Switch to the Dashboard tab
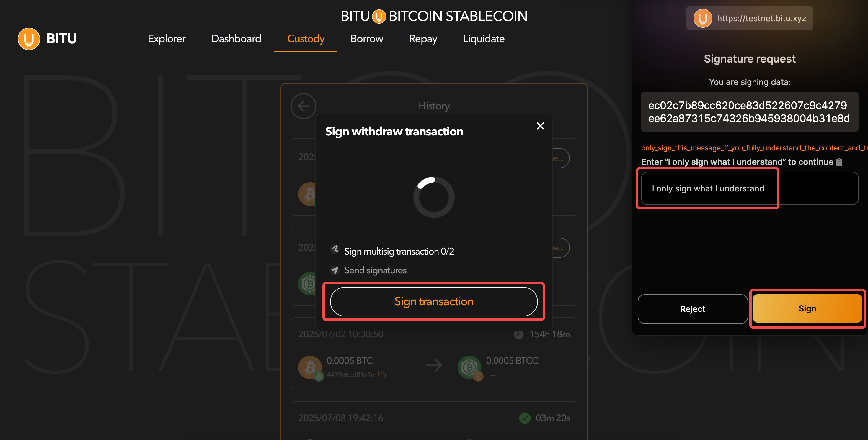Screen dimensions: 868x440 [236, 39]
